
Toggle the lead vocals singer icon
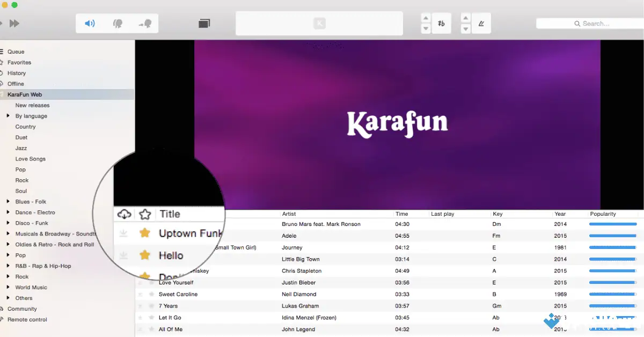tap(118, 23)
